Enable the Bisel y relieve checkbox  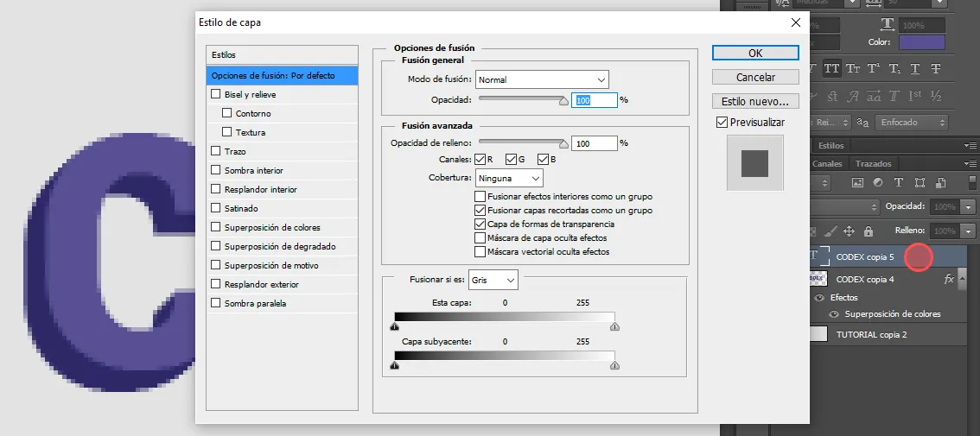click(x=216, y=94)
